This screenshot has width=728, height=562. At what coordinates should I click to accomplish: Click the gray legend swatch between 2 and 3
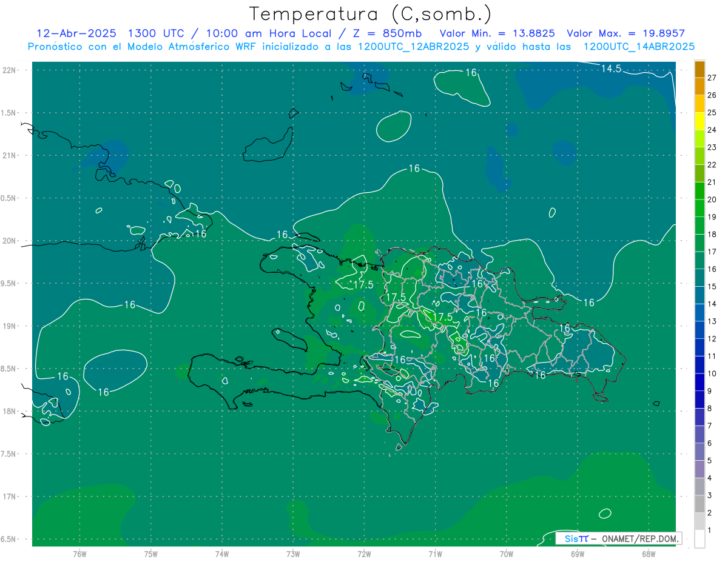[x=699, y=504]
